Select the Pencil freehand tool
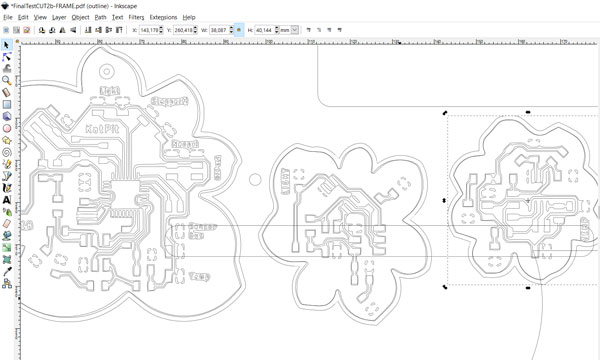600x360 pixels. pyautogui.click(x=7, y=164)
